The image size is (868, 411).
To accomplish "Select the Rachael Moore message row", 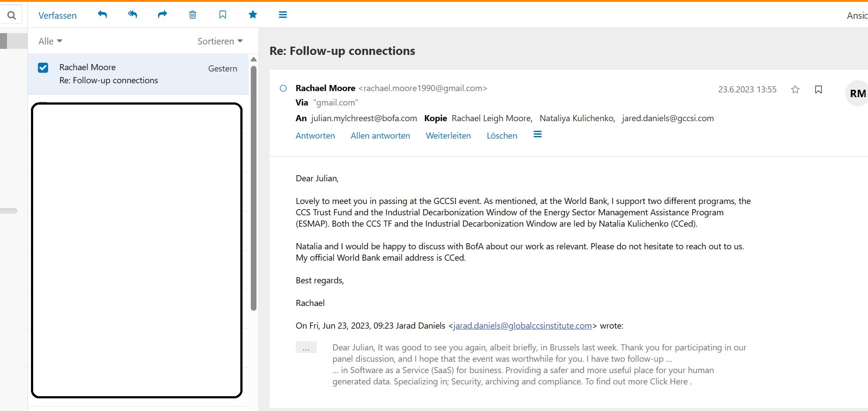I will [x=138, y=74].
